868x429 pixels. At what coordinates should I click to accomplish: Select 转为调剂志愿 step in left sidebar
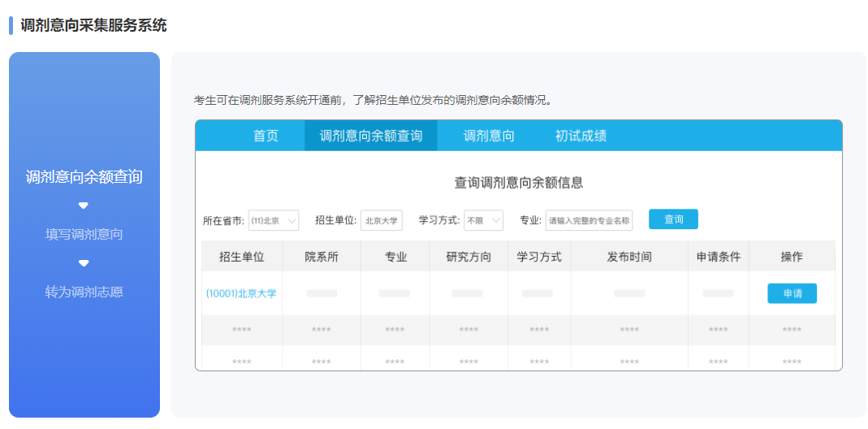pyautogui.click(x=84, y=292)
